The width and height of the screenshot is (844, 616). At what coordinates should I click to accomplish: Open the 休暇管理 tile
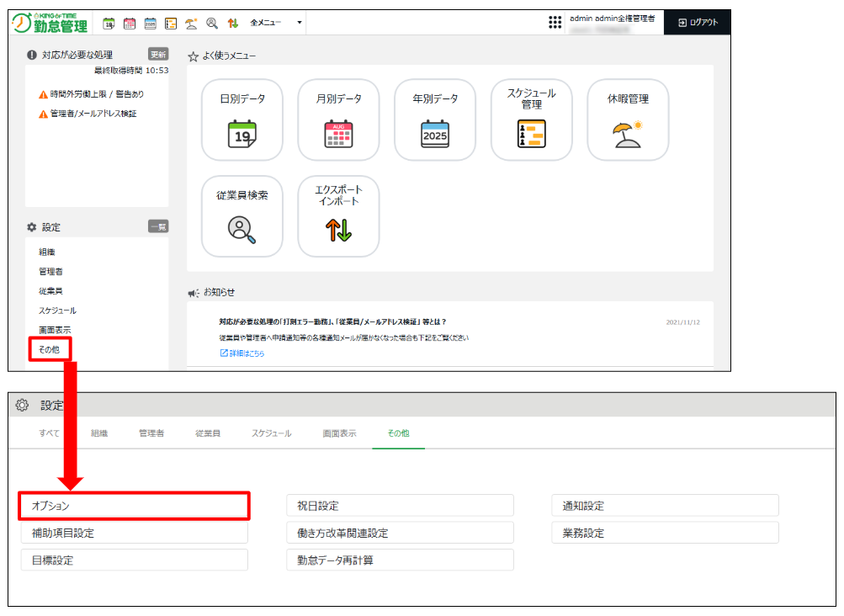(x=628, y=119)
